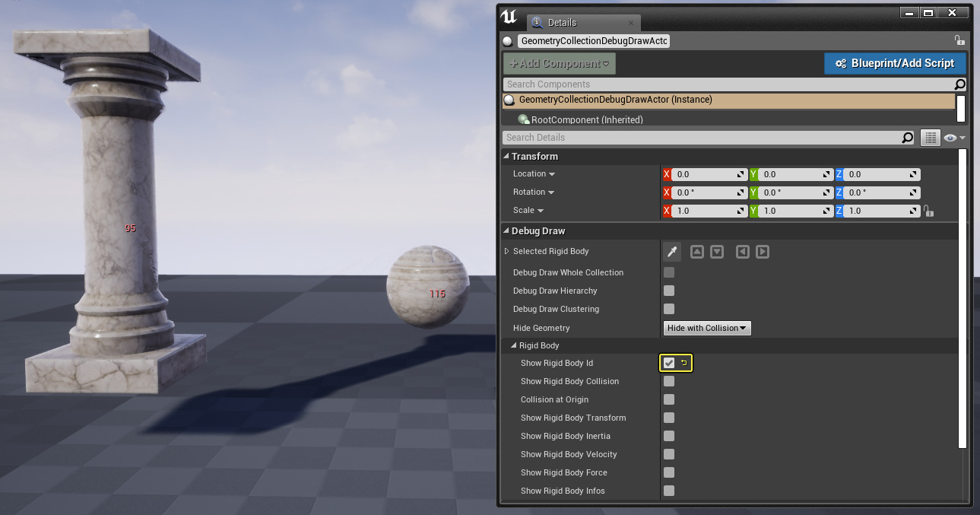Select the rigid body eyedropper picker tool
Viewport: 980px width, 515px height.
pos(671,251)
